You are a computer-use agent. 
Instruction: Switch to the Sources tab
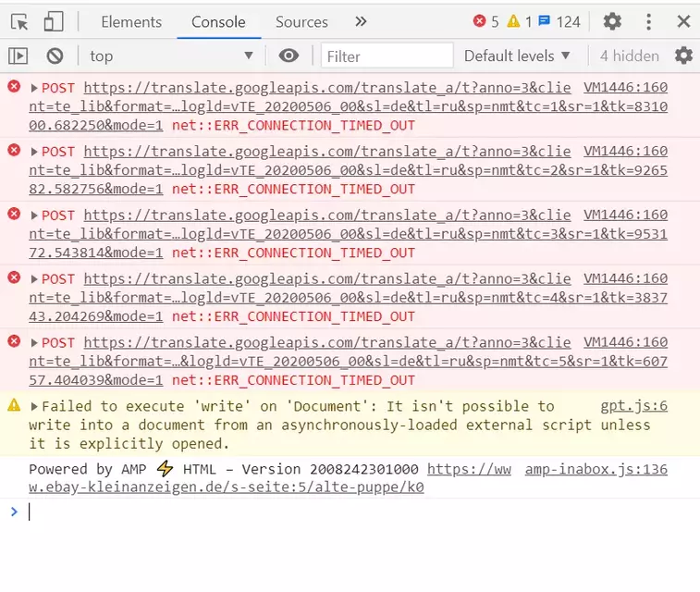click(301, 22)
